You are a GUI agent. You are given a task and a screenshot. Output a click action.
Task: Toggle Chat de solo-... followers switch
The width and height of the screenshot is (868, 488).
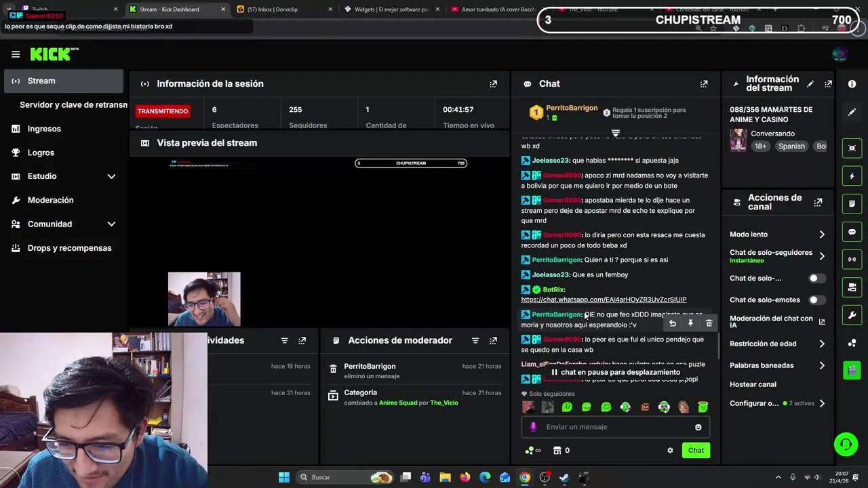[x=817, y=279]
